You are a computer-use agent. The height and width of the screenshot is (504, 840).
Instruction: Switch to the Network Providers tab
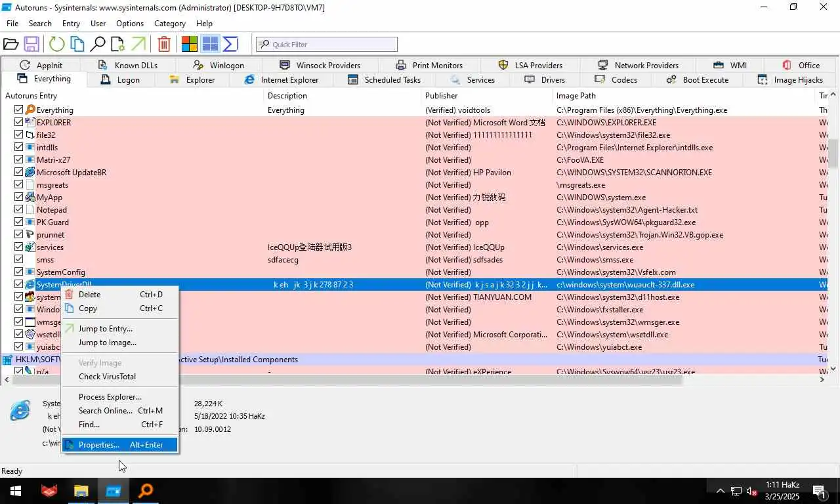(638, 65)
